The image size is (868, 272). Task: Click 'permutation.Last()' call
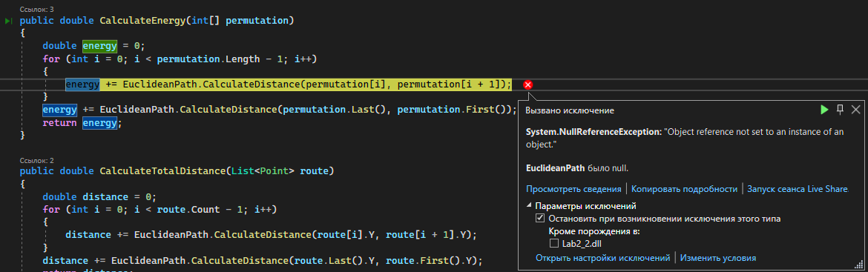[x=334, y=110]
